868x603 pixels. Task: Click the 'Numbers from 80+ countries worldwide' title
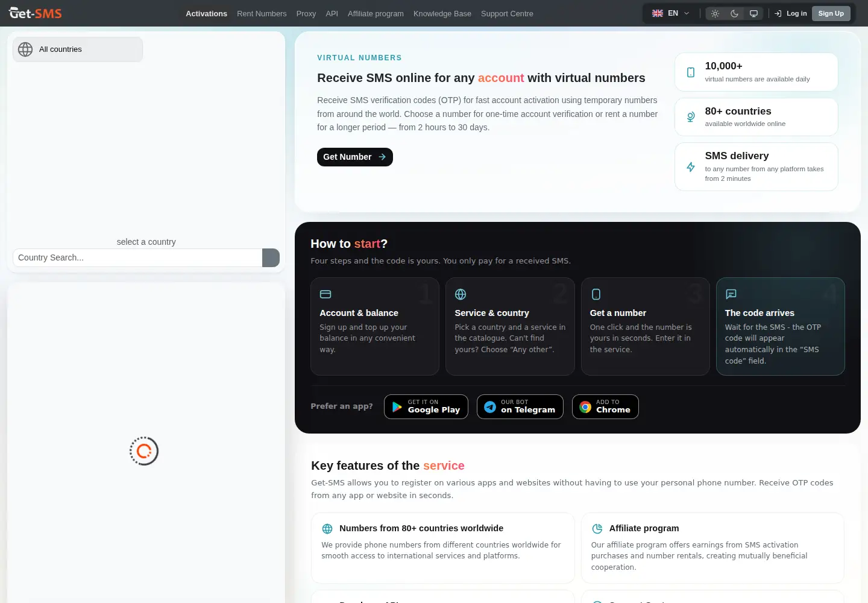pyautogui.click(x=421, y=528)
